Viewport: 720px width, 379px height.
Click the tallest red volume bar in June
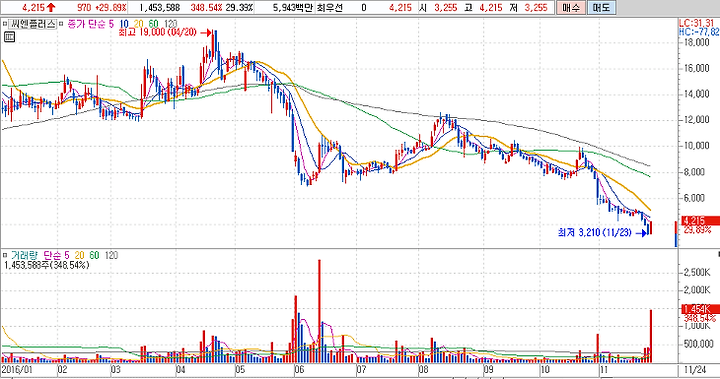click(x=319, y=311)
